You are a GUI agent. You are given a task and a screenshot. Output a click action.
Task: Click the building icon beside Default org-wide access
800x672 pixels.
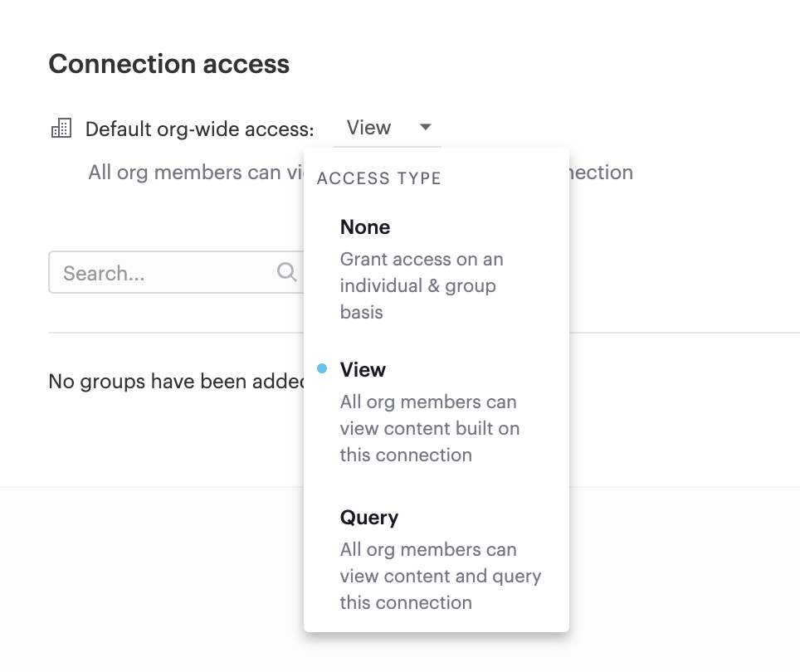(x=61, y=128)
